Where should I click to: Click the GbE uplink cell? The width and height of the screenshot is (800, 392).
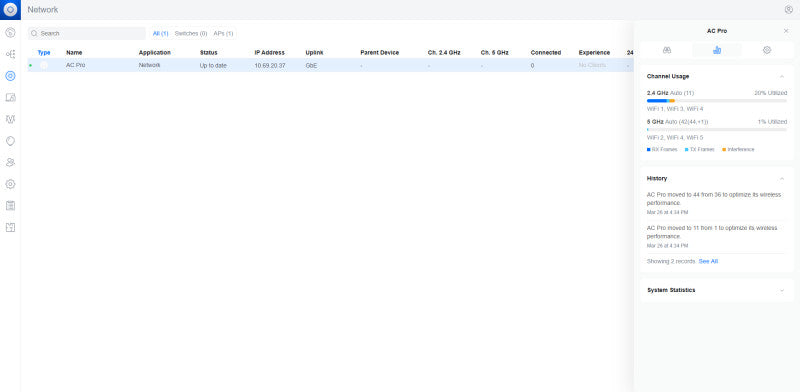pos(311,65)
